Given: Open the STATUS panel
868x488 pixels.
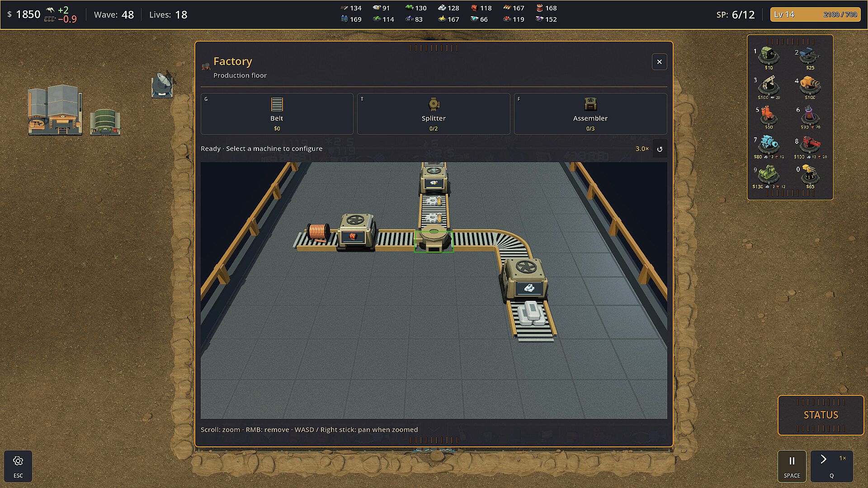Looking at the screenshot, I should point(821,415).
